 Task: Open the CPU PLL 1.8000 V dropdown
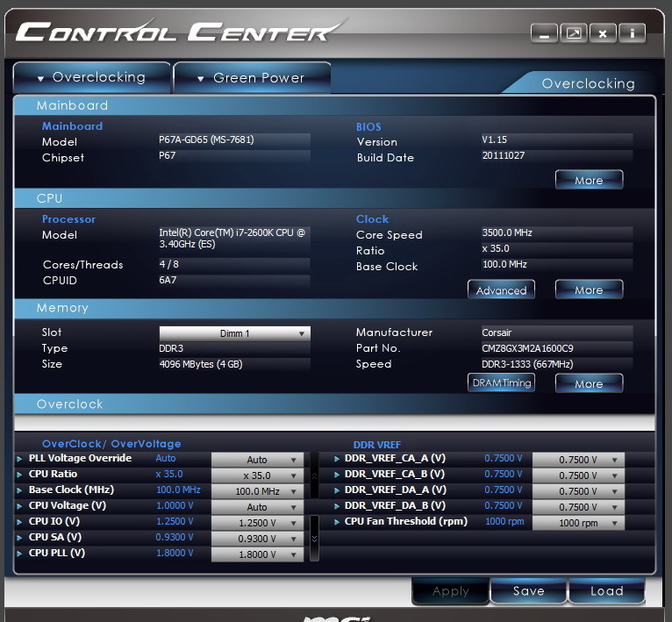click(x=257, y=554)
